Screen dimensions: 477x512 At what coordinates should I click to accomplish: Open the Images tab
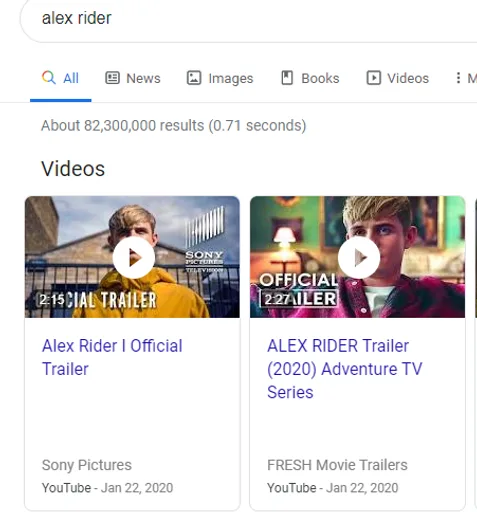click(x=220, y=79)
